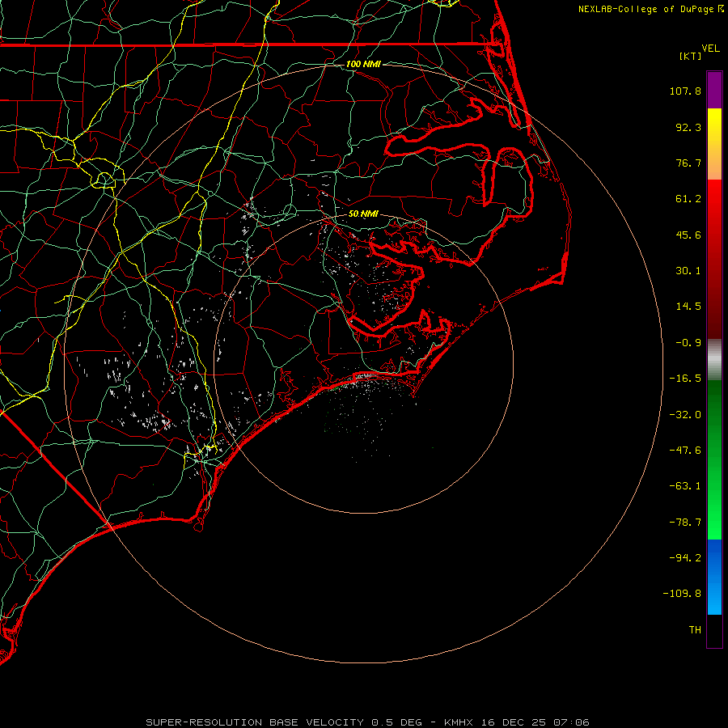Select the 107.8 legend value

click(685, 91)
